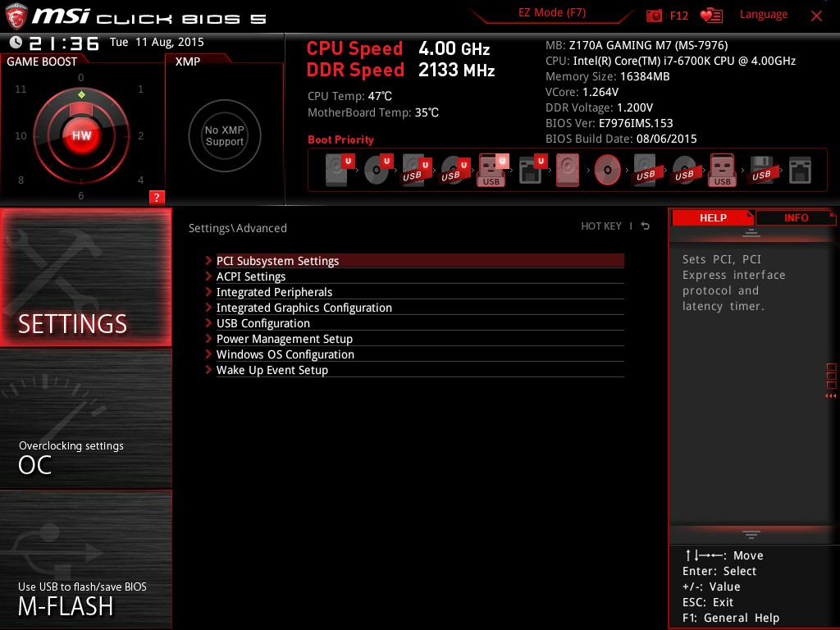Screen dimensions: 840x630
Task: Select the CD/DVD drive icon in Boot Priority
Action: pos(377,170)
